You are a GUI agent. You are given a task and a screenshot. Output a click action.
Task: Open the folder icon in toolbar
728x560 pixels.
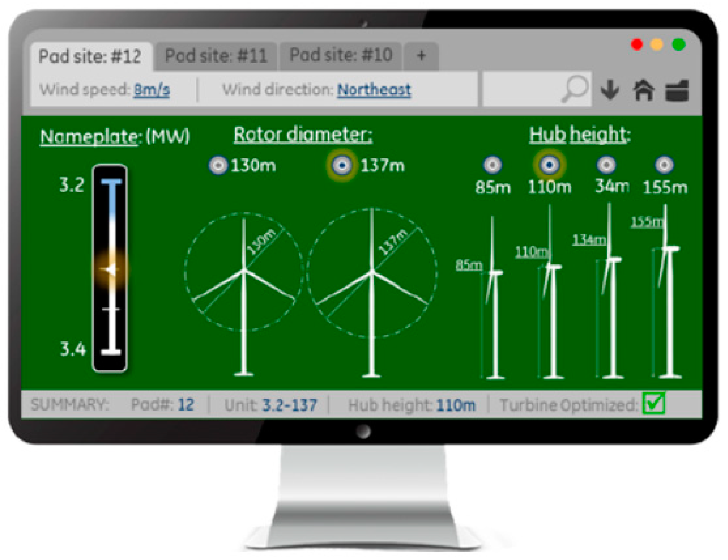pyautogui.click(x=677, y=91)
